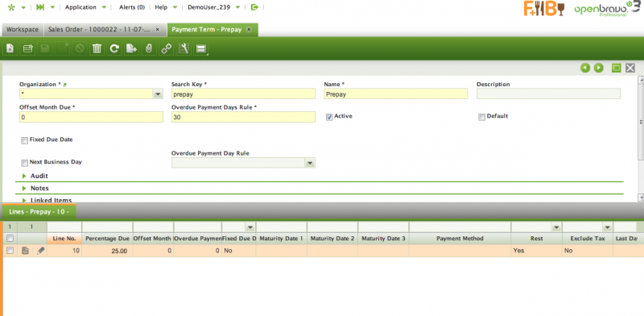
Task: Click the Offset Month Due field
Action: [91, 117]
